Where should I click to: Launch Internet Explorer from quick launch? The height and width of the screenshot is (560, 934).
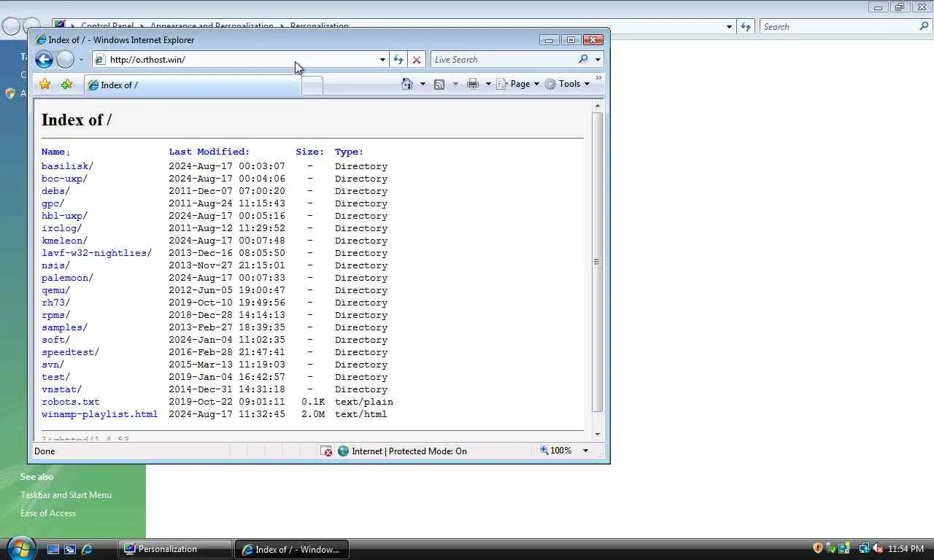(87, 549)
